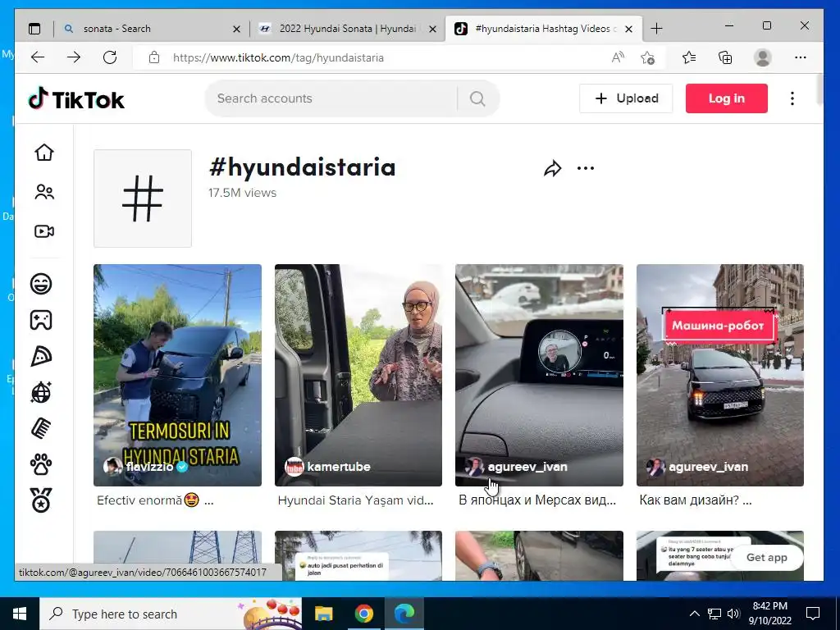
Task: Show hidden tray icons chevron
Action: (x=694, y=614)
